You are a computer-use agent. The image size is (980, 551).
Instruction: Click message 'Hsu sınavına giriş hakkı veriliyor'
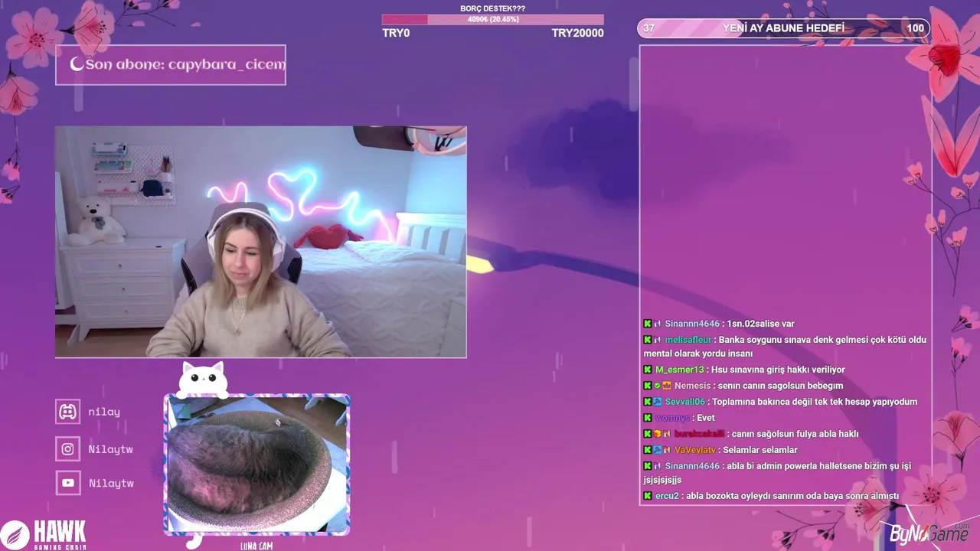pos(779,370)
